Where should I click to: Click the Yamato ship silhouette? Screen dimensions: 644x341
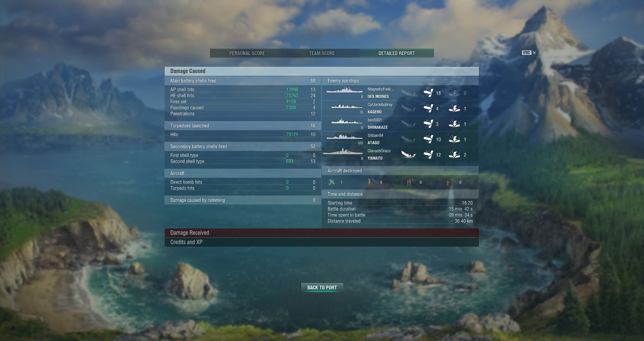342,152
